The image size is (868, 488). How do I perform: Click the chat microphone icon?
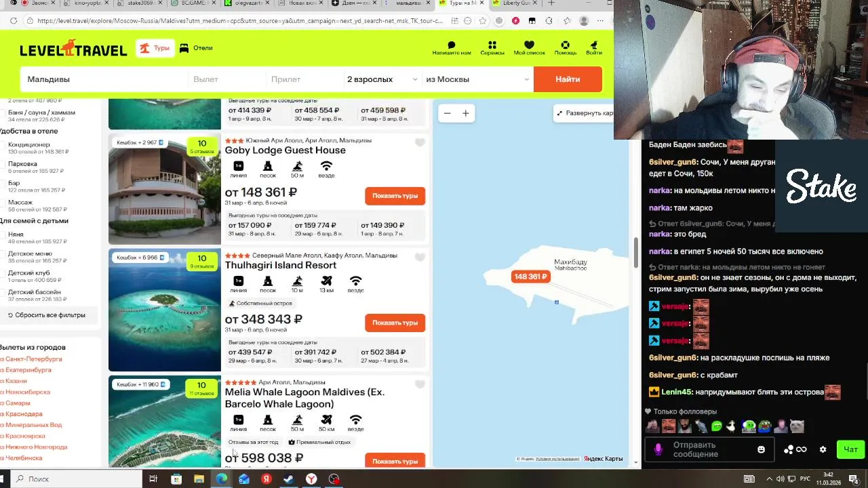point(658,449)
